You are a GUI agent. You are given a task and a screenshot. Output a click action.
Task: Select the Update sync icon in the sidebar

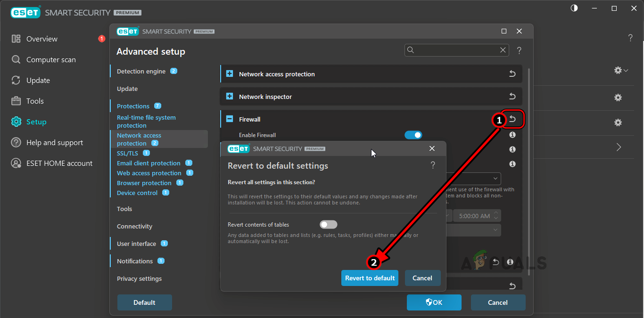pos(16,80)
